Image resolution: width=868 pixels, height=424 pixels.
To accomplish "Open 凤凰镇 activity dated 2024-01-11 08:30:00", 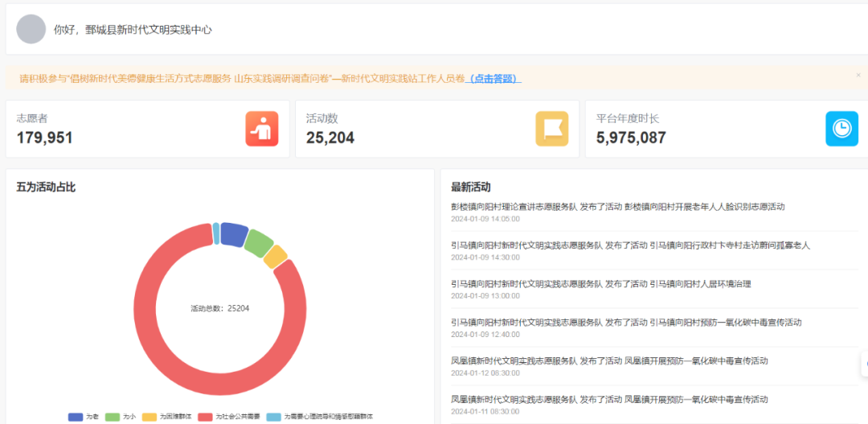I will tap(609, 399).
